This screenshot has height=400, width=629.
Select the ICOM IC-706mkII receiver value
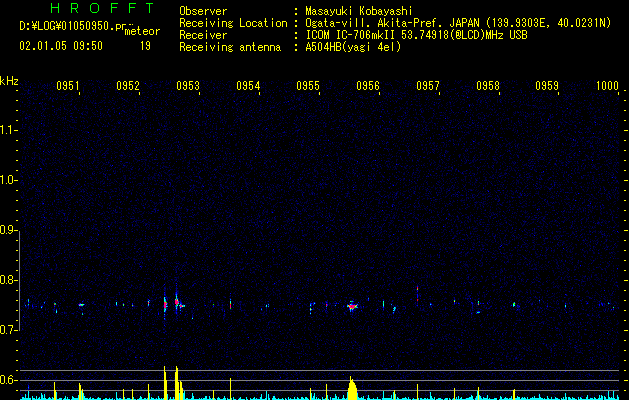pos(416,35)
